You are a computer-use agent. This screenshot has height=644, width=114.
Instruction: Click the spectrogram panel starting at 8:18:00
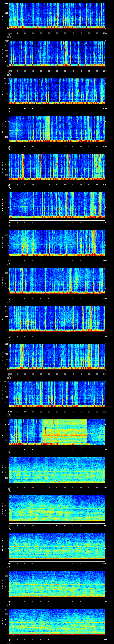(57, 167)
